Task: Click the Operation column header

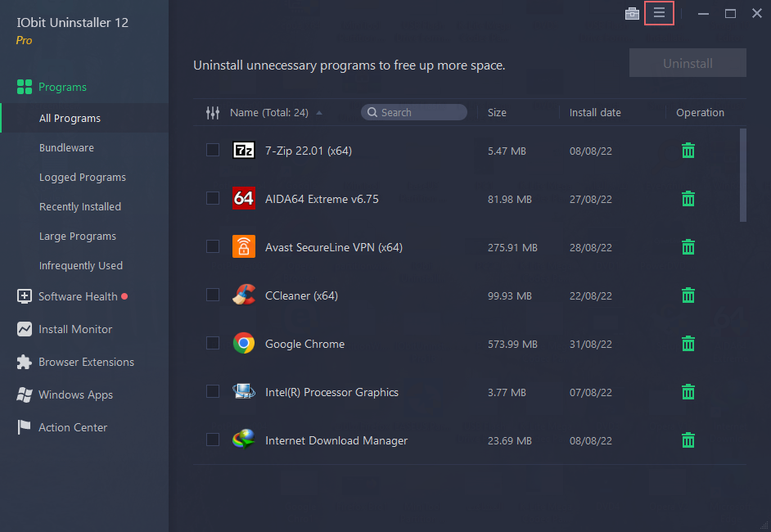Action: (x=700, y=113)
